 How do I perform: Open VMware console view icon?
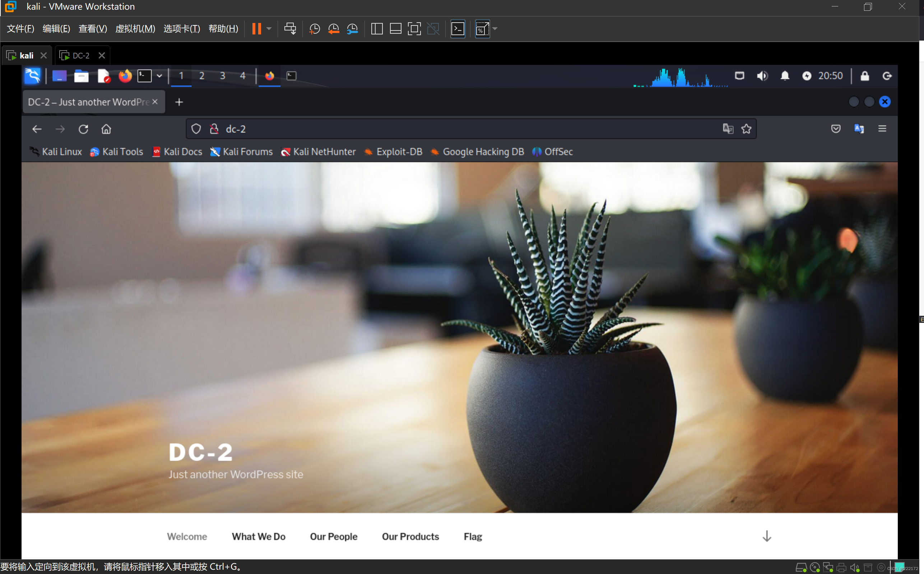click(458, 29)
